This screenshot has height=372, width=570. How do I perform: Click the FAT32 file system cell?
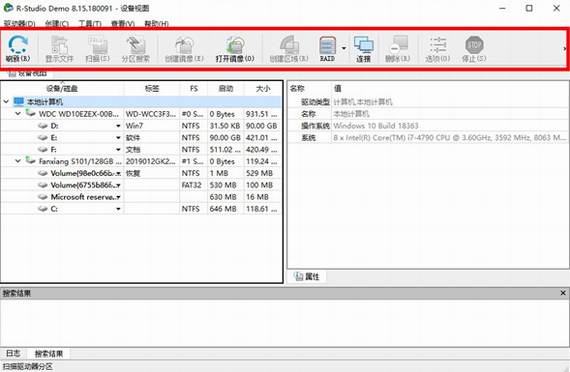pos(192,185)
